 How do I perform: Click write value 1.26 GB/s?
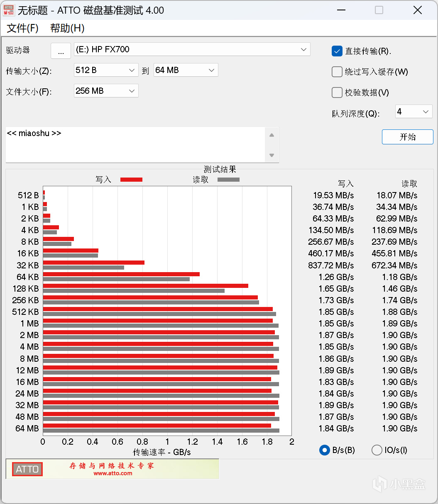(x=336, y=277)
